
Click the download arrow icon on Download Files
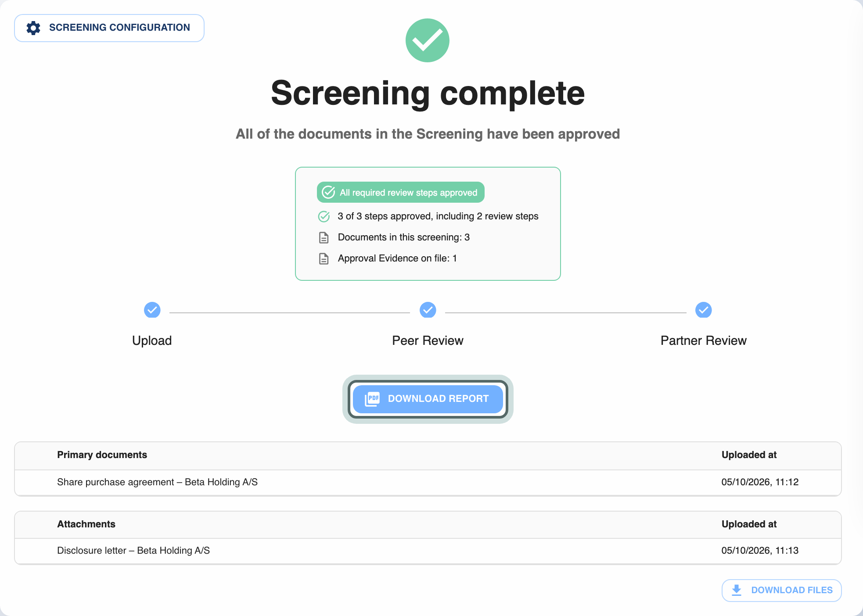coord(737,590)
